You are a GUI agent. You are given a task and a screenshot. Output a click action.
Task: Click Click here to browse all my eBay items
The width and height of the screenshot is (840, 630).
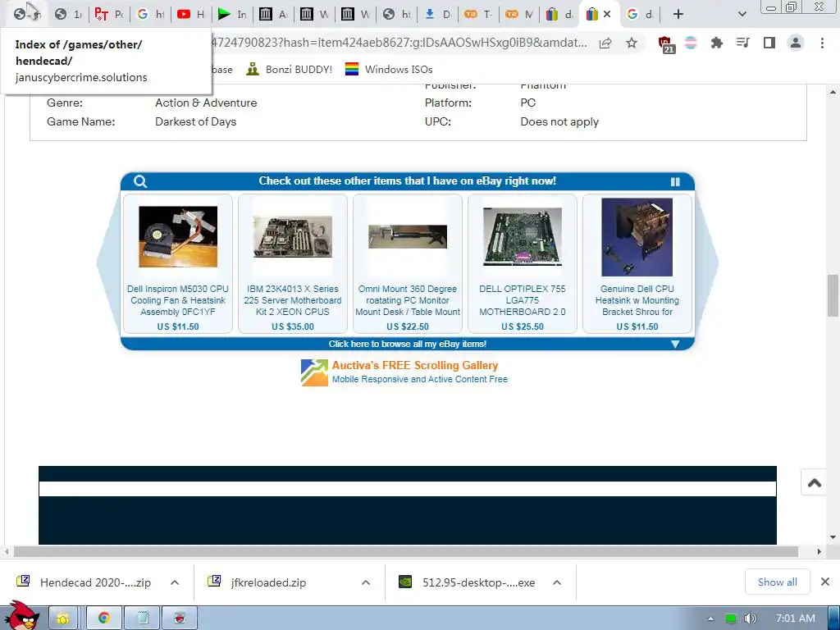tap(407, 344)
